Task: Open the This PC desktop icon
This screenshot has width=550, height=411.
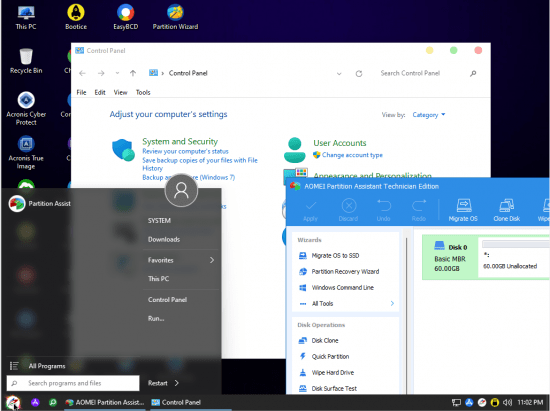Action: click(26, 17)
